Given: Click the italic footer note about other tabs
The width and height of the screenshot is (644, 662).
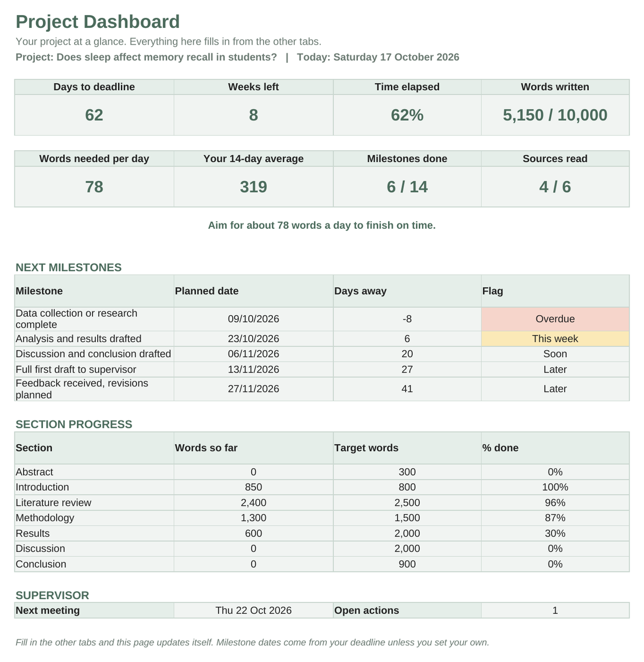Looking at the screenshot, I should (x=252, y=642).
